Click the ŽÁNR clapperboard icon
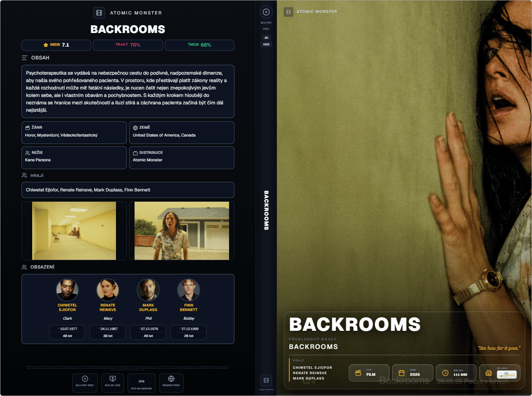 pyautogui.click(x=28, y=127)
